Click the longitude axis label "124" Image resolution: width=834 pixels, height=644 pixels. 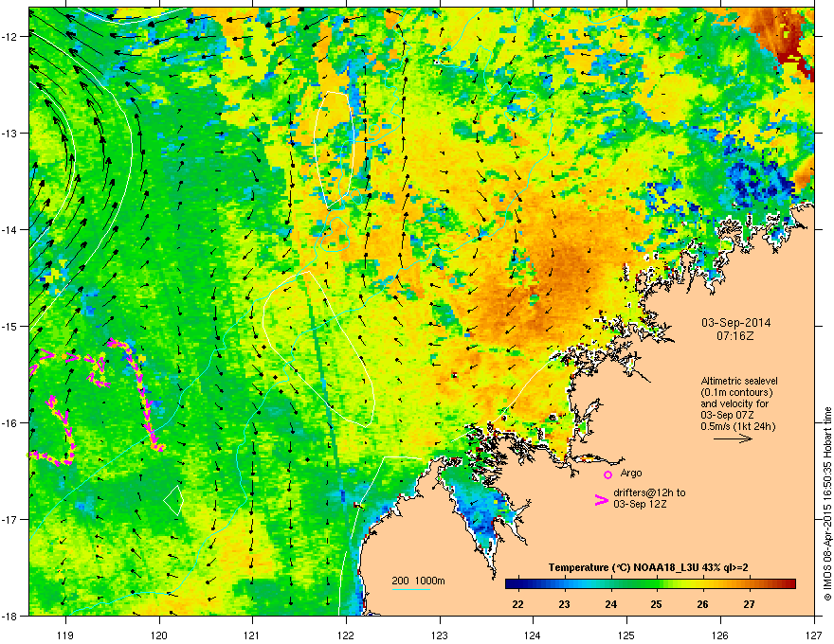(533, 635)
